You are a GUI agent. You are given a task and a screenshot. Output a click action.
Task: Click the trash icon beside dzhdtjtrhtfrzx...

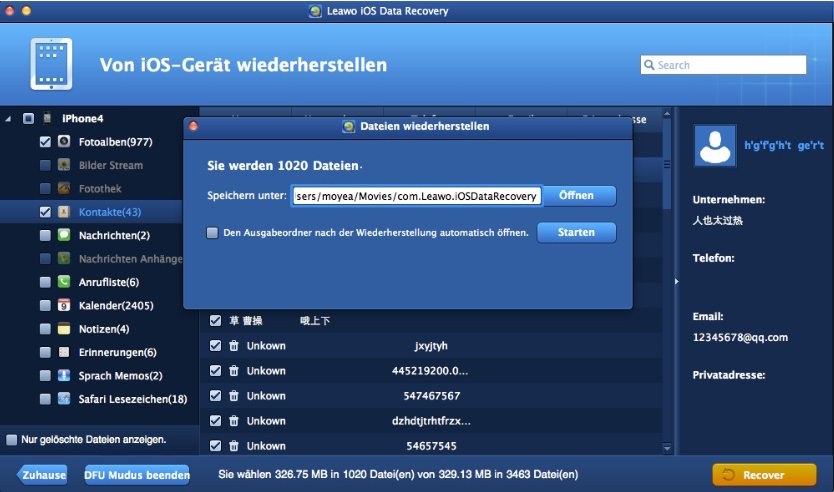tap(233, 421)
